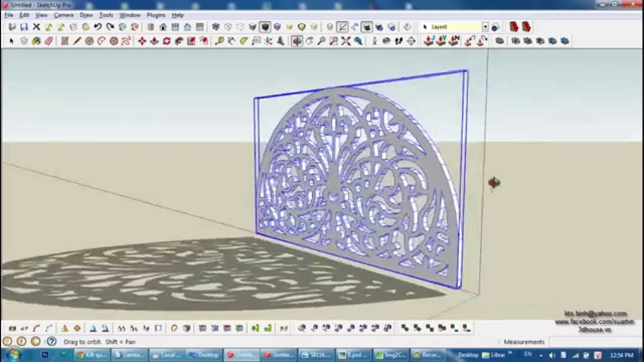Toggle the active Shaded face style
Screen dimensions: 644x362
point(265,27)
